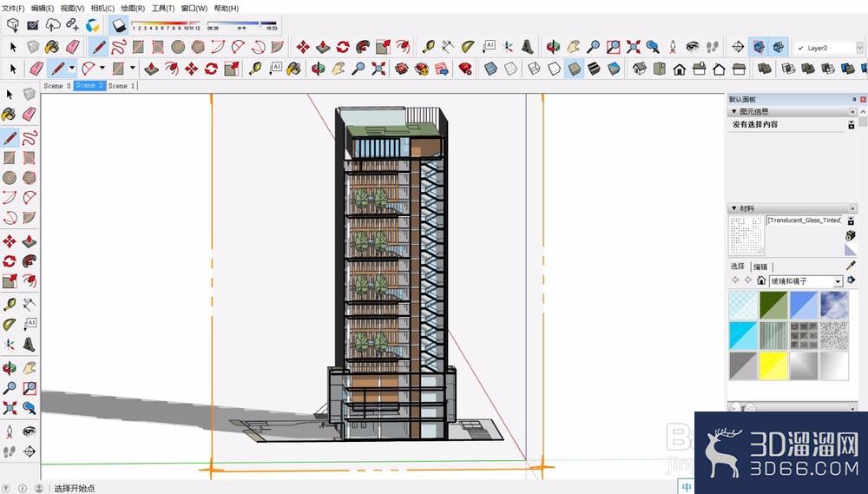Viewport: 868px width, 494px height.
Task: Select the Walk footprints tool in left vertical toolbar
Action: (x=9, y=451)
